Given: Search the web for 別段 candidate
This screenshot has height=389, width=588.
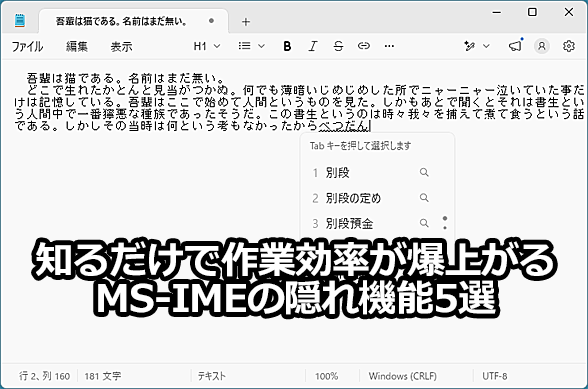Looking at the screenshot, I should pos(424,173).
